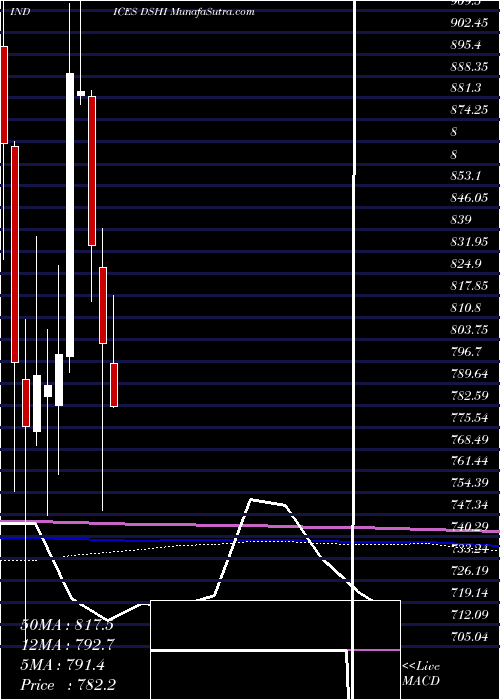Image resolution: width=500 pixels, height=700 pixels.
Task: Click the 831.95 price axis label
Action: [x=469, y=242]
